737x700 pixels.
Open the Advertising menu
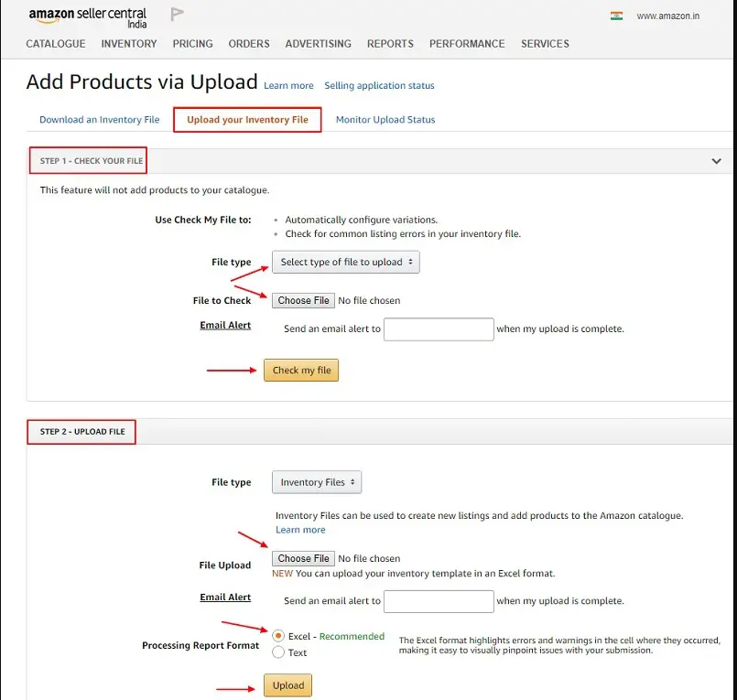(x=319, y=44)
